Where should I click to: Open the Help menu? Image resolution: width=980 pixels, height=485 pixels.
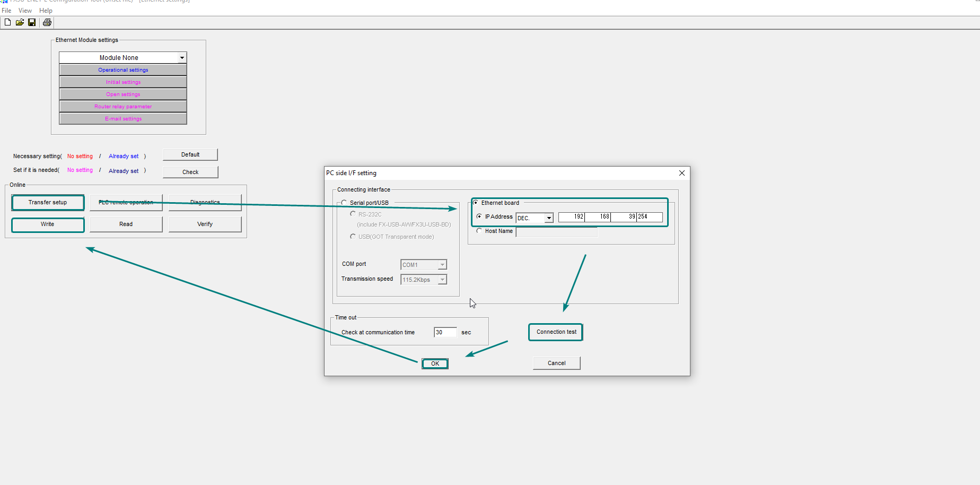(46, 11)
